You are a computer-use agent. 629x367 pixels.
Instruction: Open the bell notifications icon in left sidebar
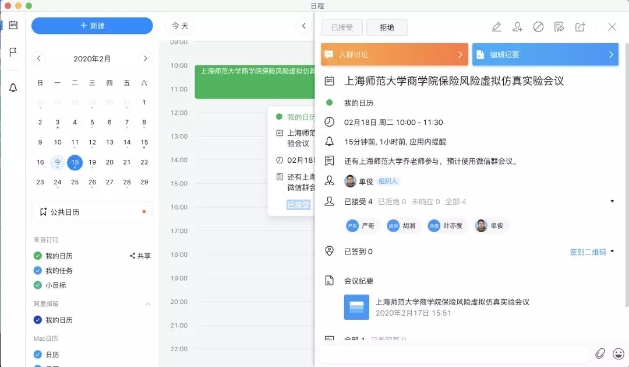click(13, 87)
